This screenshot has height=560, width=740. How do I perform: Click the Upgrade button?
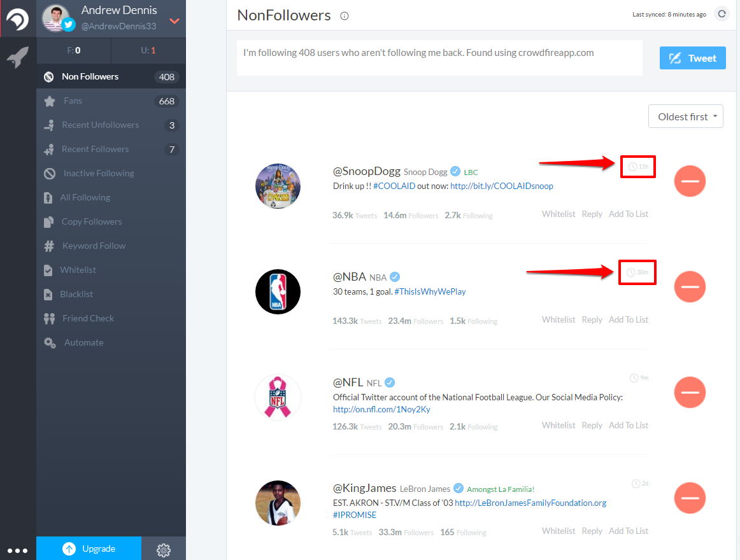click(89, 549)
